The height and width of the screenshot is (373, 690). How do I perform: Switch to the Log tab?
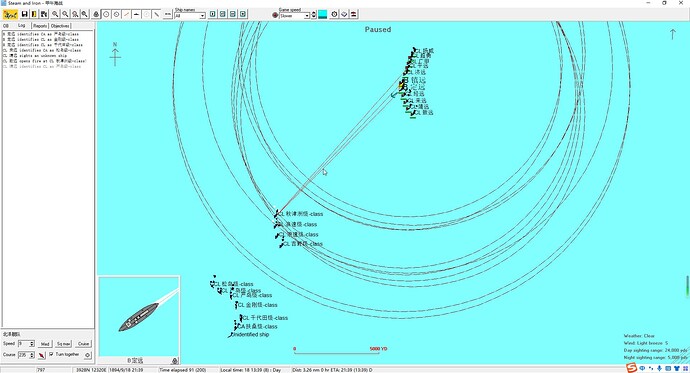coord(22,26)
